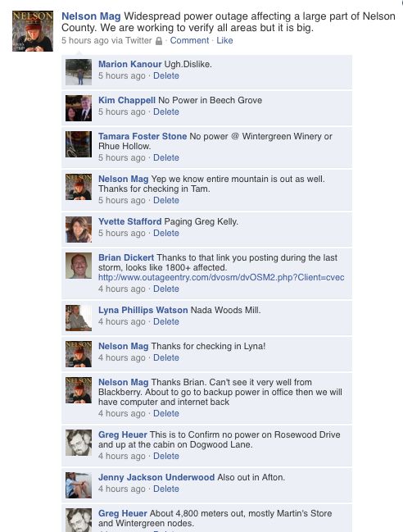The image size is (403, 532).
Task: Delete Tamara Foster Stone's comment
Action: pyautogui.click(x=166, y=157)
